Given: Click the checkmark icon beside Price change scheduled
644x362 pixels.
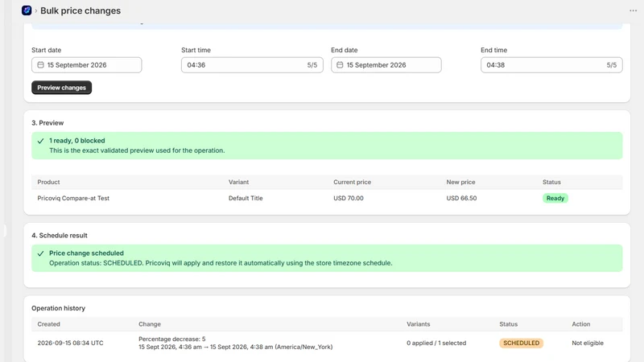Looking at the screenshot, I should (x=41, y=253).
